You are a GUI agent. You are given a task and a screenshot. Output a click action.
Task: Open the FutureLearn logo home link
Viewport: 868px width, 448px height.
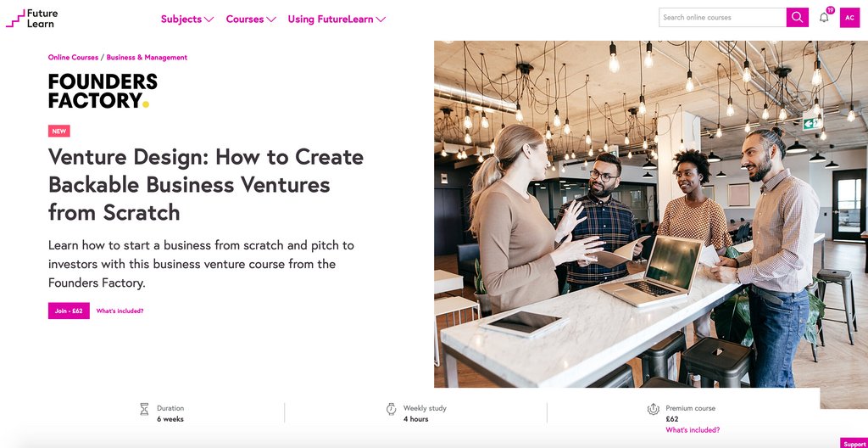click(x=31, y=19)
